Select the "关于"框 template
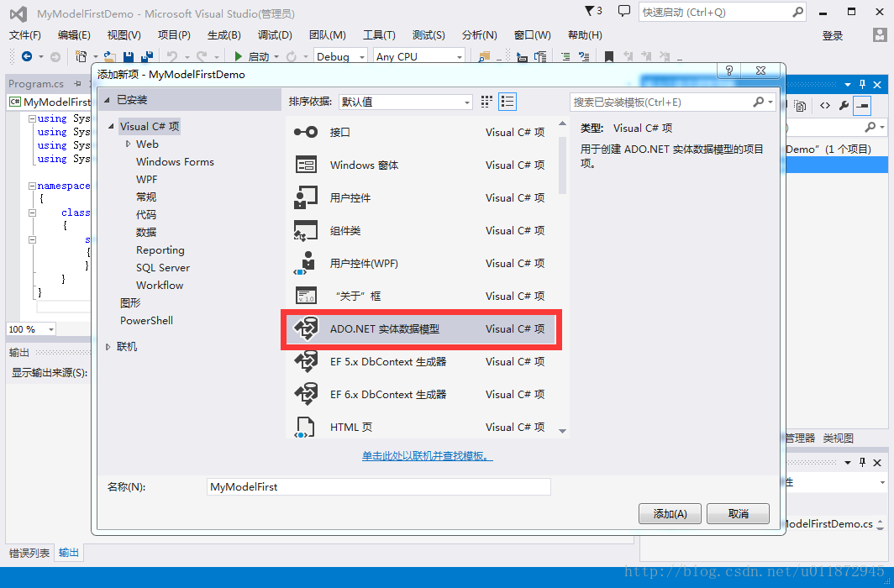The image size is (894, 588). pos(421,297)
